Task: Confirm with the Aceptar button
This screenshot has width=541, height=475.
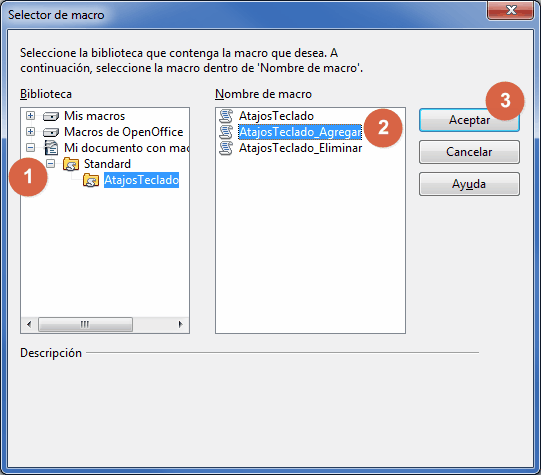Action: 469,120
